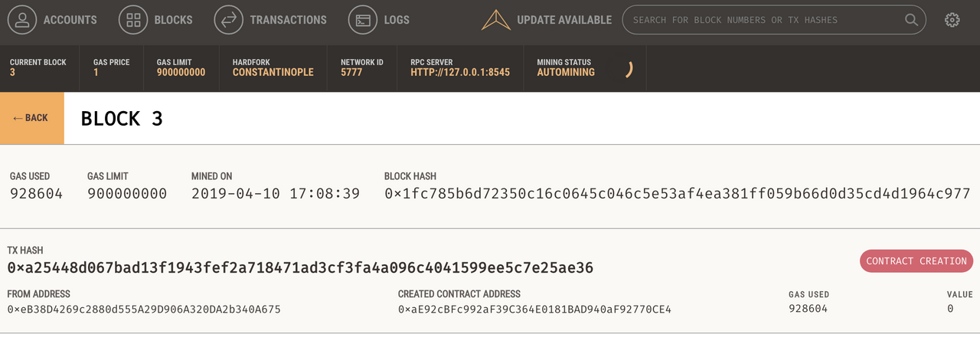Click the RPC Server address
This screenshot has width=980, height=354.
point(460,72)
